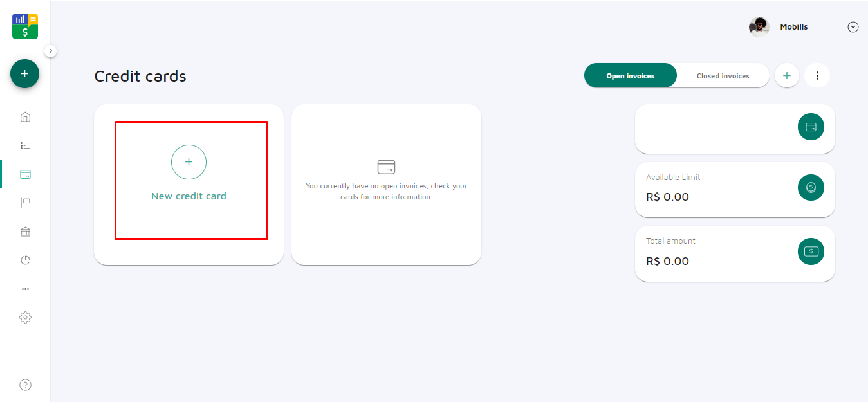Open the three-dot options menu
Viewport: 868px width, 402px height.
pyautogui.click(x=817, y=75)
